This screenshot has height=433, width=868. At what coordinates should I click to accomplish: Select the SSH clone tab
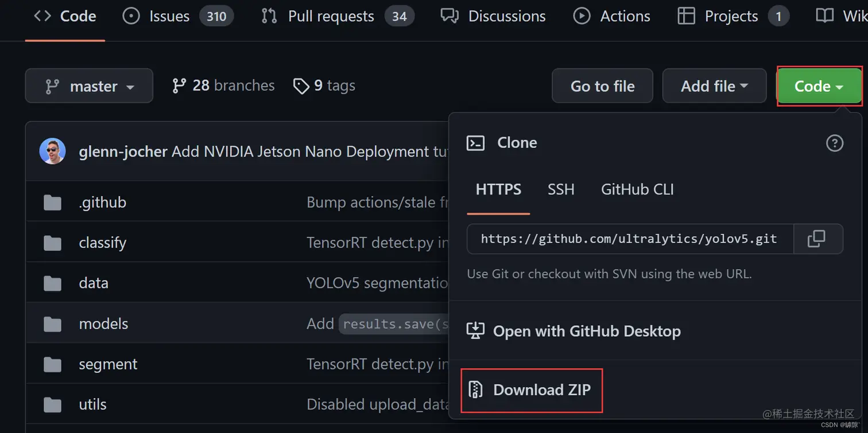click(561, 189)
